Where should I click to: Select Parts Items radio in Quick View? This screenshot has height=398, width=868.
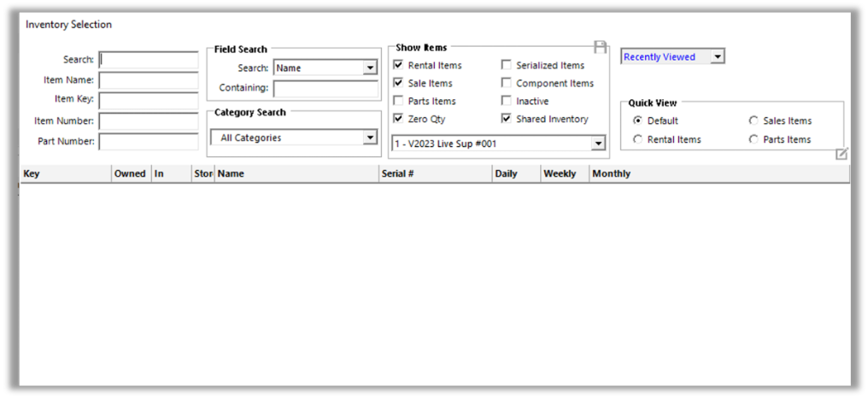(754, 139)
